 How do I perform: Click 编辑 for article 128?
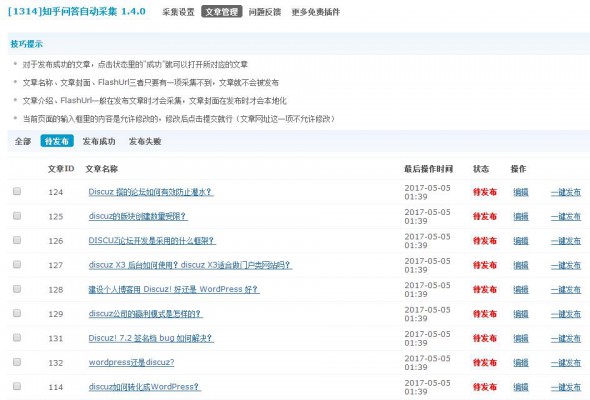[x=521, y=290]
